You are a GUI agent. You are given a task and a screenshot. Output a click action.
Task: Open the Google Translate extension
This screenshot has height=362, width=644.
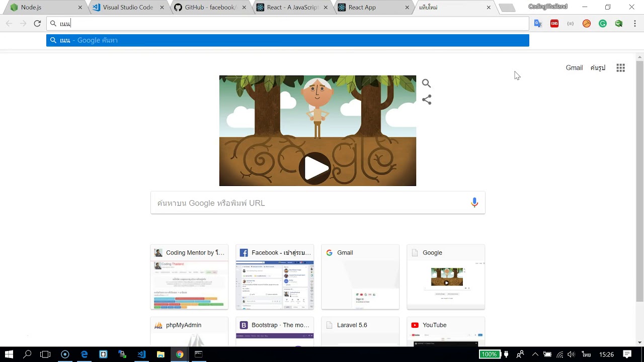point(538,24)
